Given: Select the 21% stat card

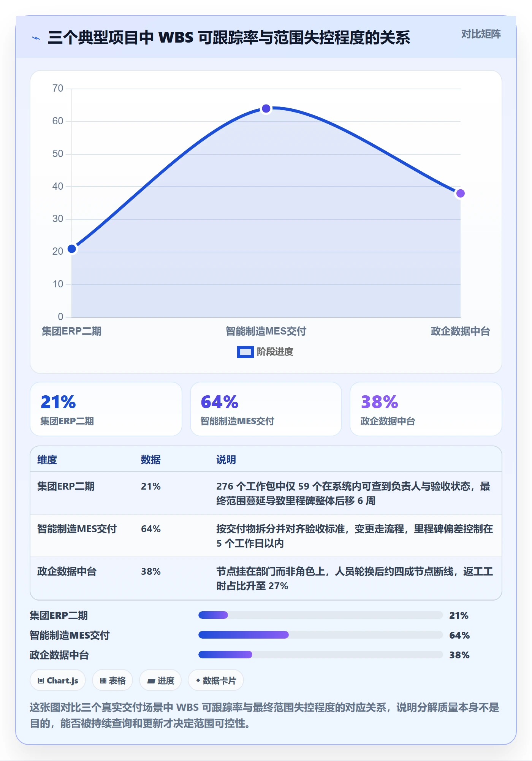Looking at the screenshot, I should click(106, 409).
